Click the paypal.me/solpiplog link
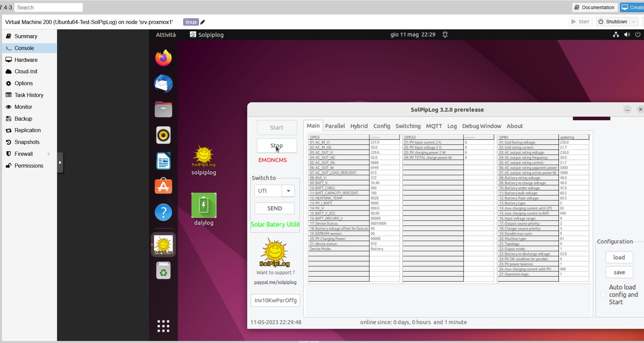Viewport: 644px width, 343px height. coord(275,283)
